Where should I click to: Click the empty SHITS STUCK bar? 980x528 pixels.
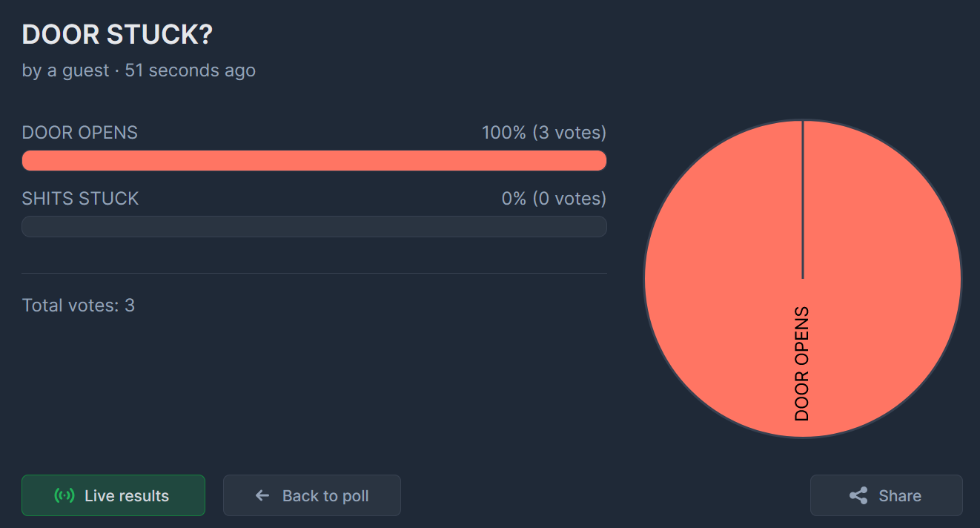click(314, 226)
